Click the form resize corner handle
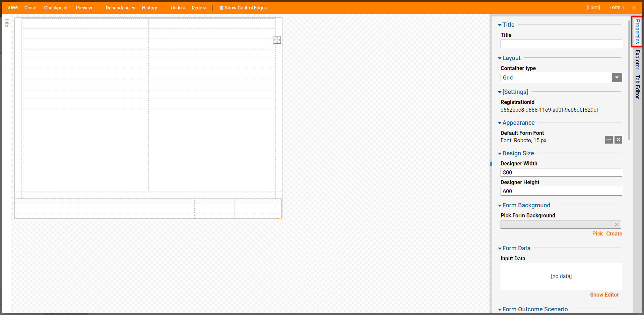The image size is (644, 315). tap(281, 217)
